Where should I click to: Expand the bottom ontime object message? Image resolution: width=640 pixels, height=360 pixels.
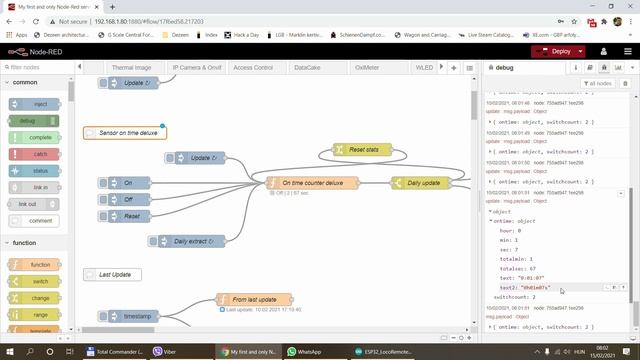point(490,327)
